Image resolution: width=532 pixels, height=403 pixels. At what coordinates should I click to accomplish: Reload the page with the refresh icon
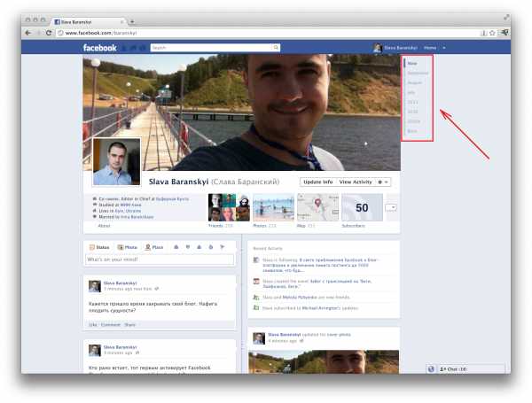[49, 33]
